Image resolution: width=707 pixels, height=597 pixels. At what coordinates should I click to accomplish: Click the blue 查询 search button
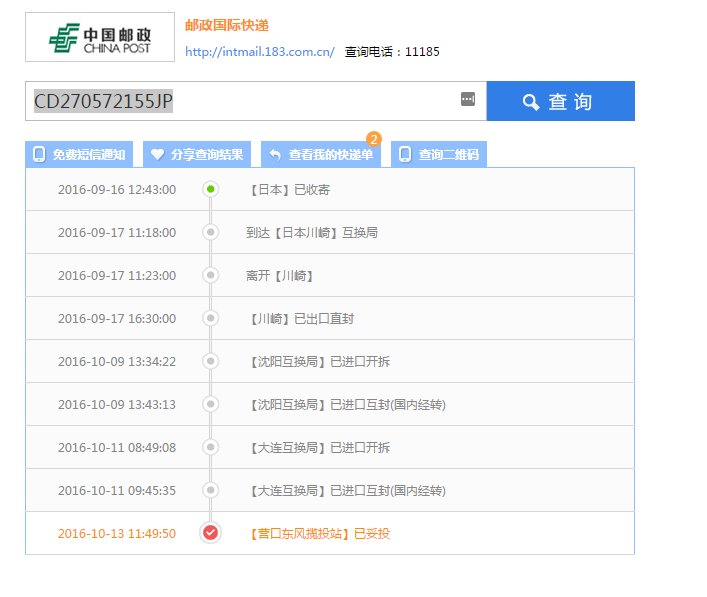click(560, 101)
